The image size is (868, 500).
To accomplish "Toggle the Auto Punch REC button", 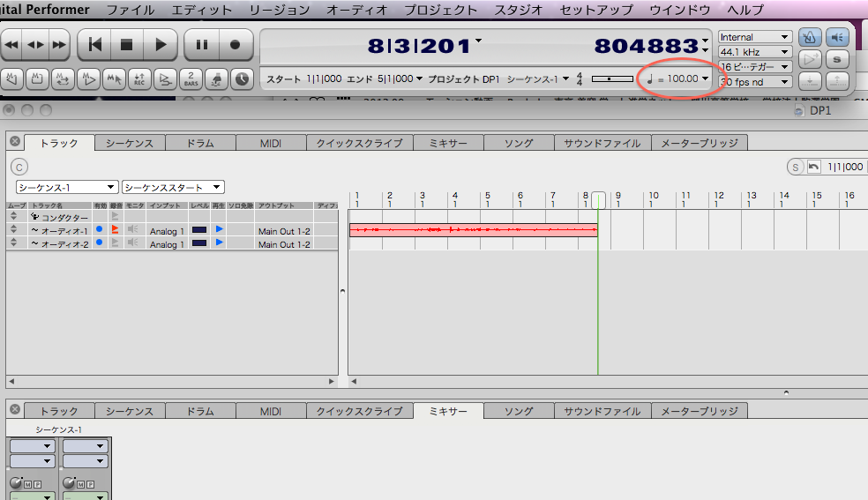I will pos(139,79).
